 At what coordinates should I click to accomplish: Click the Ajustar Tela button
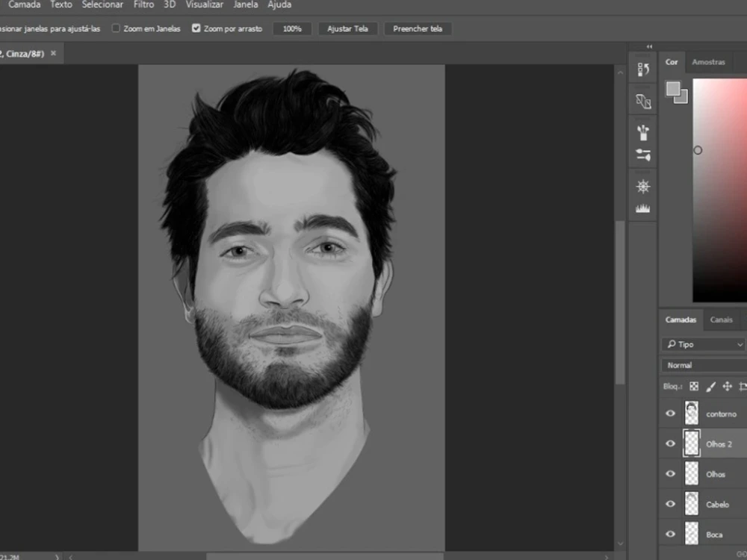coord(348,28)
